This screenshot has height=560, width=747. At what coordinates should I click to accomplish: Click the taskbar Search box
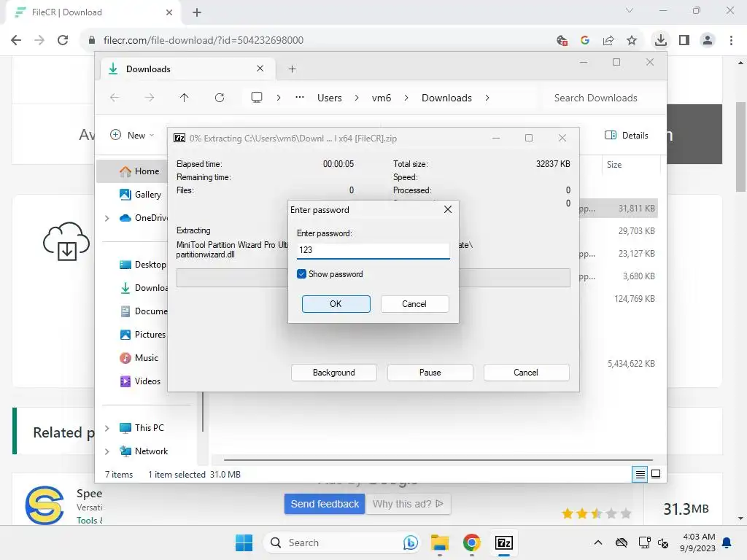coord(342,542)
